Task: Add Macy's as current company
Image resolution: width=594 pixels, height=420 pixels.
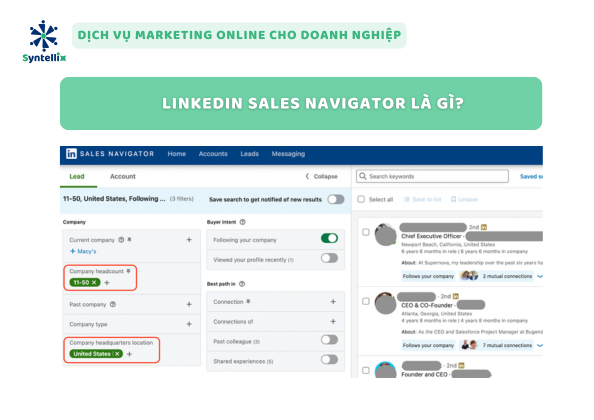Action: [x=83, y=251]
